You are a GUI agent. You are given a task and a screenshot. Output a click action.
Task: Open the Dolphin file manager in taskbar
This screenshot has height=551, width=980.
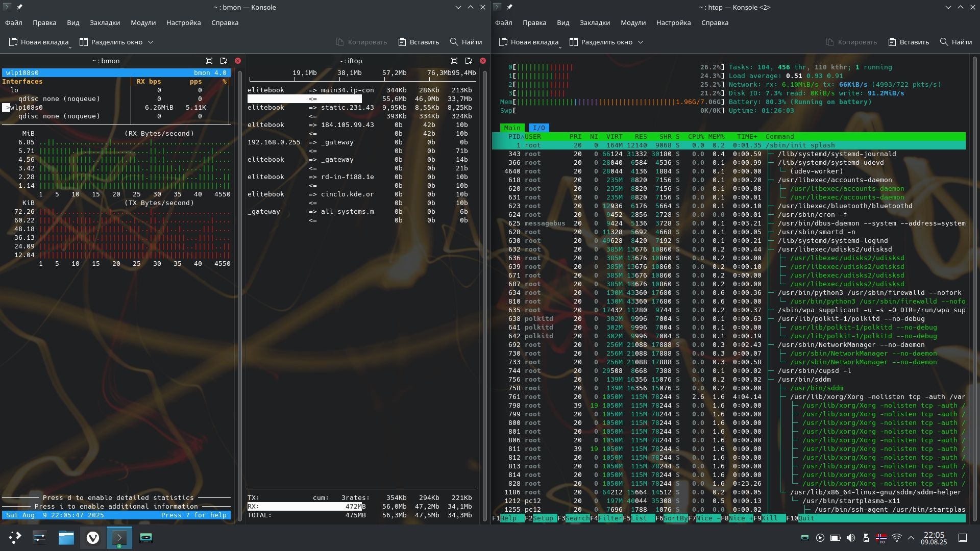tap(66, 538)
